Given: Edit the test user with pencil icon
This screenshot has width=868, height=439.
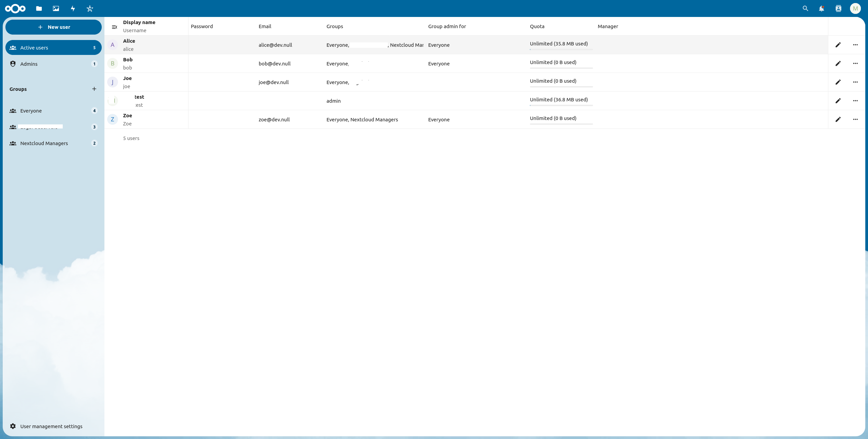Looking at the screenshot, I should pos(838,101).
